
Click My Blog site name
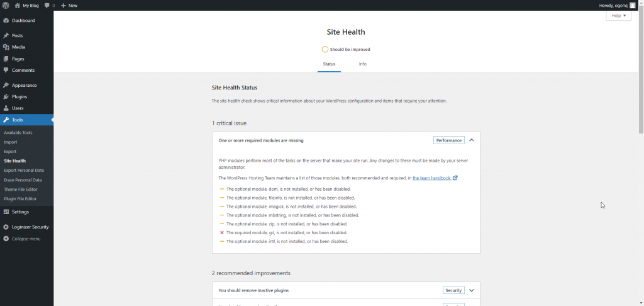pyautogui.click(x=30, y=5)
